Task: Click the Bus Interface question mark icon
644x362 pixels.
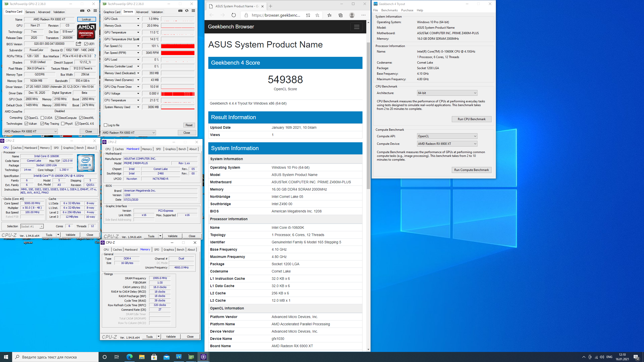Action: click(x=95, y=56)
